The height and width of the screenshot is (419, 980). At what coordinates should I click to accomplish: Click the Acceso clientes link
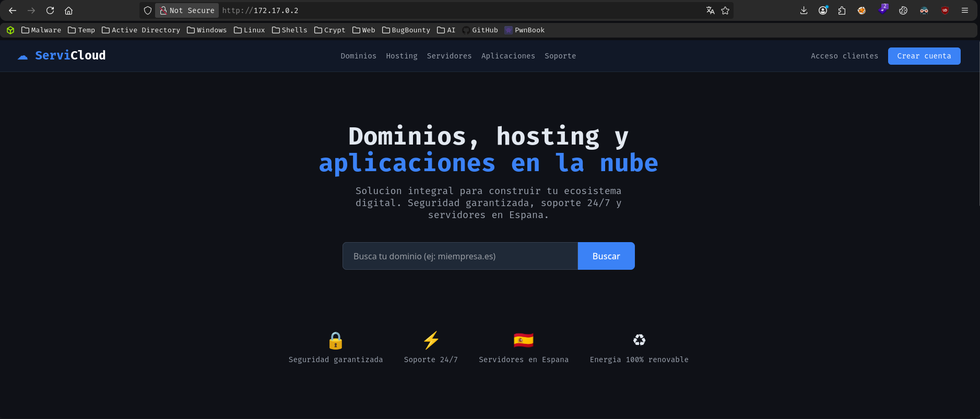(844, 56)
